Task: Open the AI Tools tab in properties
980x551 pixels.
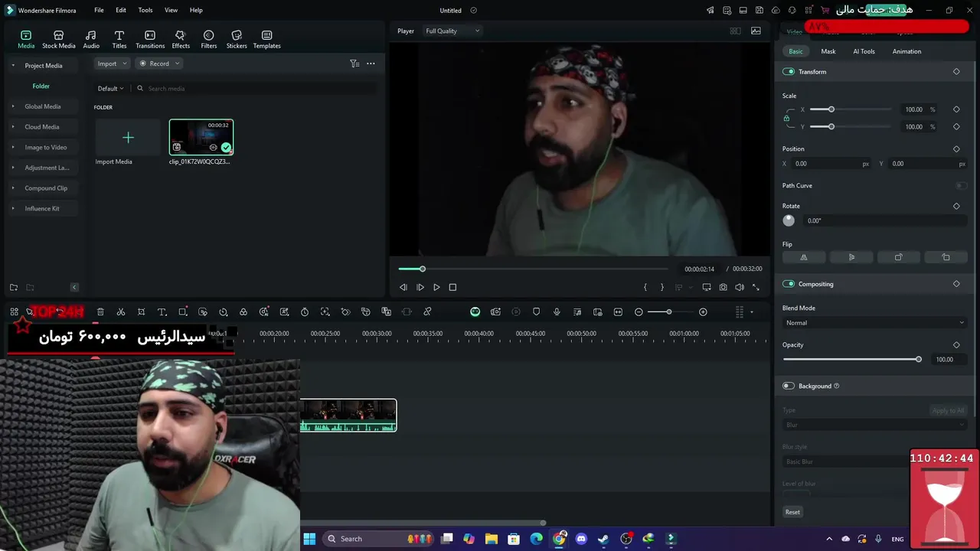Action: tap(864, 52)
